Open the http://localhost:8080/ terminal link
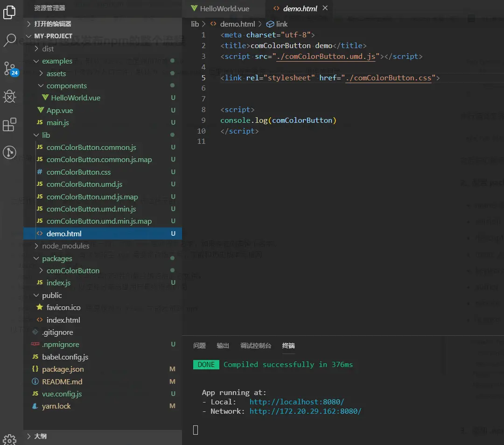The image size is (504, 445). coord(297,402)
